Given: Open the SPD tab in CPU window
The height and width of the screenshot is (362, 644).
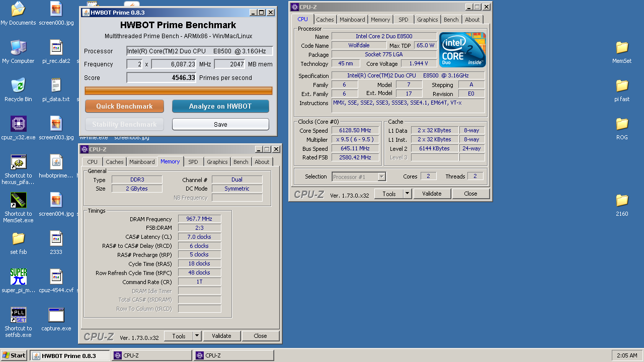Looking at the screenshot, I should (x=404, y=20).
